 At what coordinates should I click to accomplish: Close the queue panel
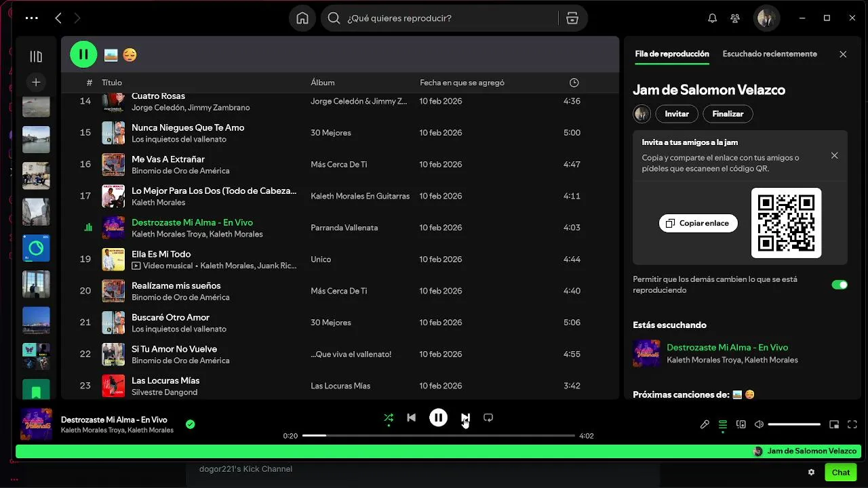tap(843, 54)
